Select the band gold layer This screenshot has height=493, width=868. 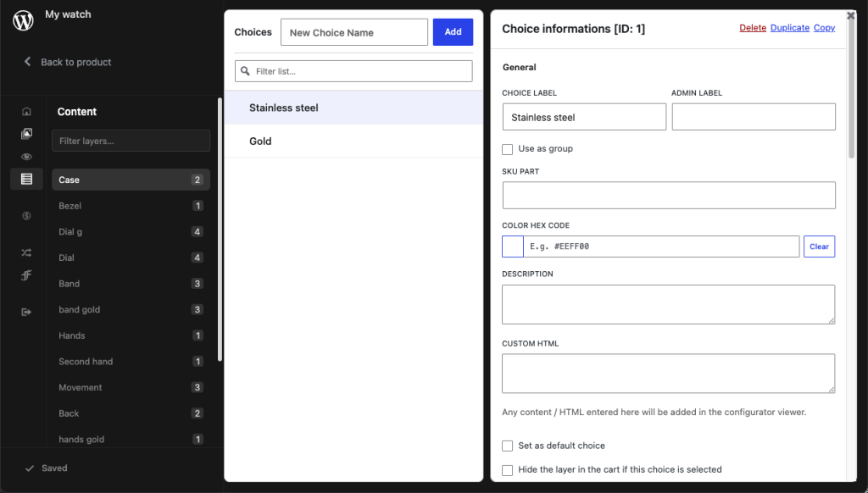(x=131, y=310)
